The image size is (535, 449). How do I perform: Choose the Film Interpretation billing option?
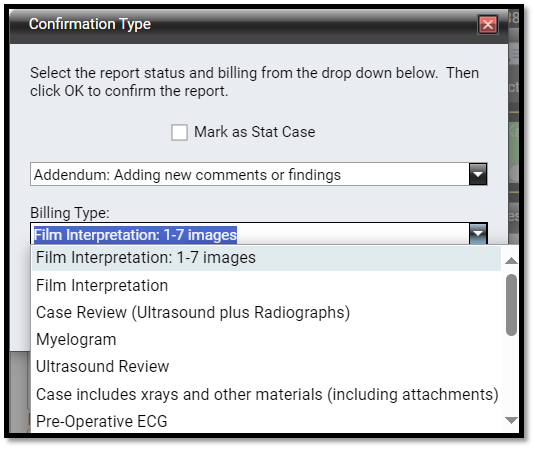point(266,286)
